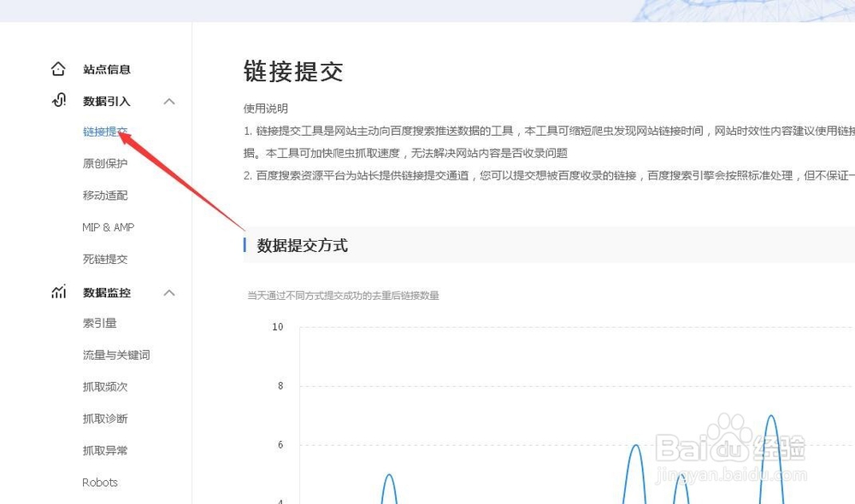The height and width of the screenshot is (504, 855).
Task: Click the chart icon beside 数据监控
Action: [58, 292]
